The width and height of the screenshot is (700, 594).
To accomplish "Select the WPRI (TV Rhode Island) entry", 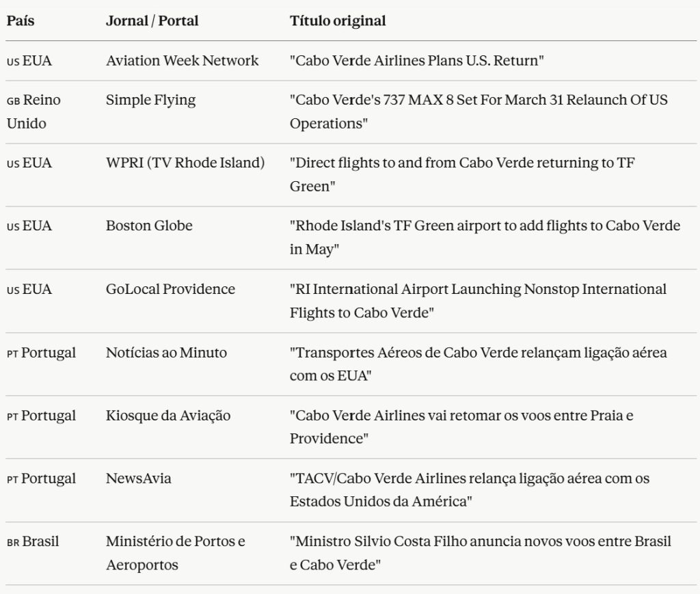I will point(185,163).
